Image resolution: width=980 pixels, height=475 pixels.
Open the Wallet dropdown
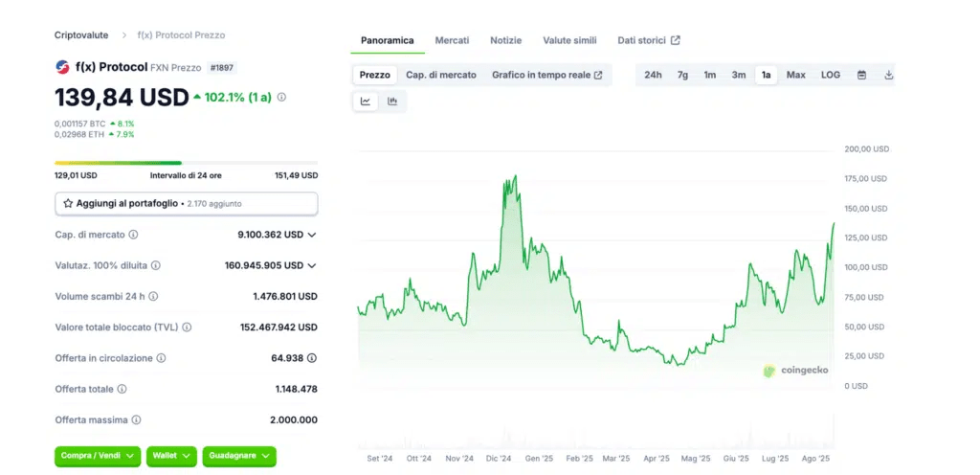172,456
